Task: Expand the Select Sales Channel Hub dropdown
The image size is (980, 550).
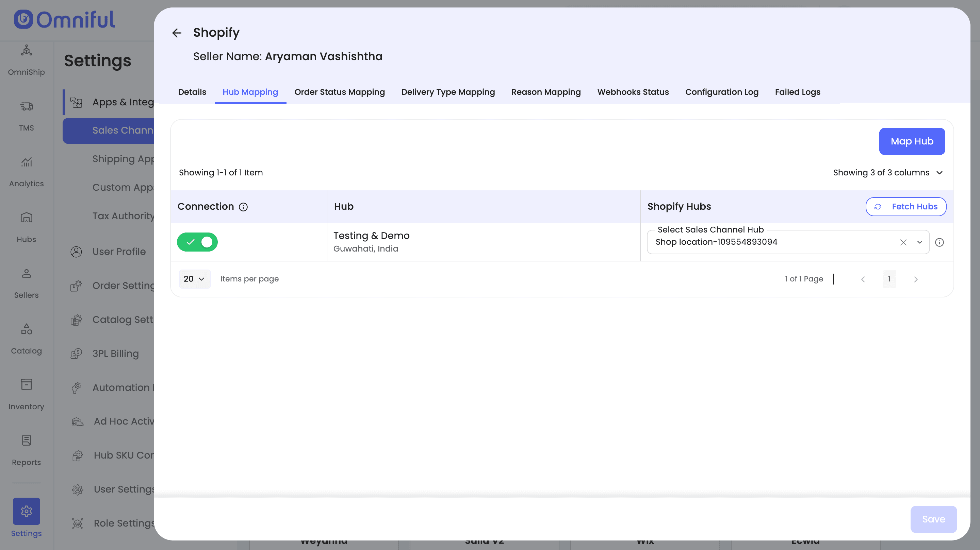Action: [x=919, y=242]
